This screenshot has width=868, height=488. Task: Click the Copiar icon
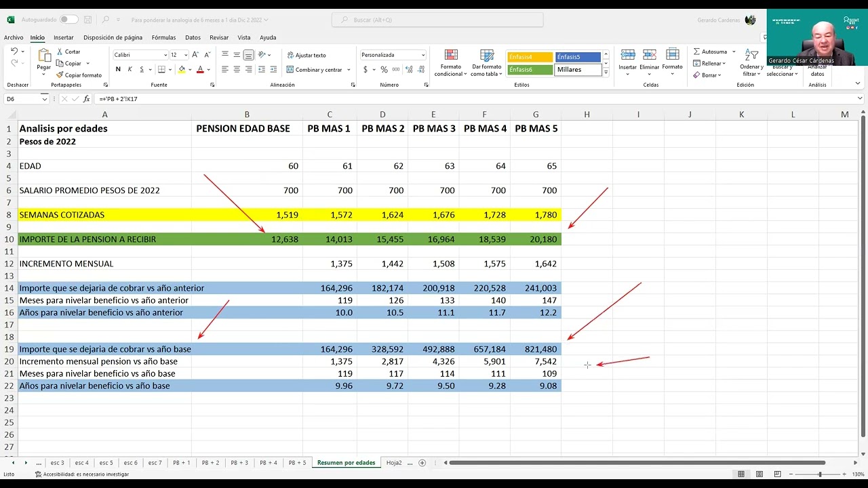[60, 63]
